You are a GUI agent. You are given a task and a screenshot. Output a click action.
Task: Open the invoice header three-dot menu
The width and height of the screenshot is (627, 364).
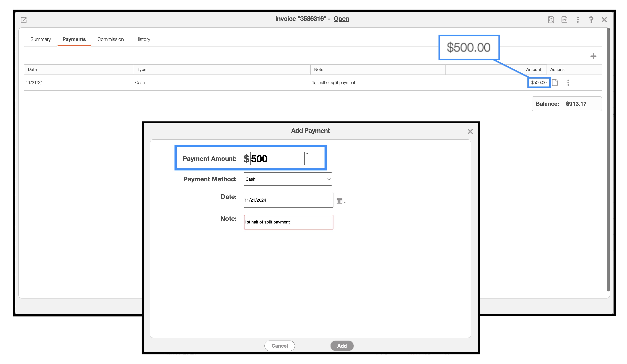(578, 20)
